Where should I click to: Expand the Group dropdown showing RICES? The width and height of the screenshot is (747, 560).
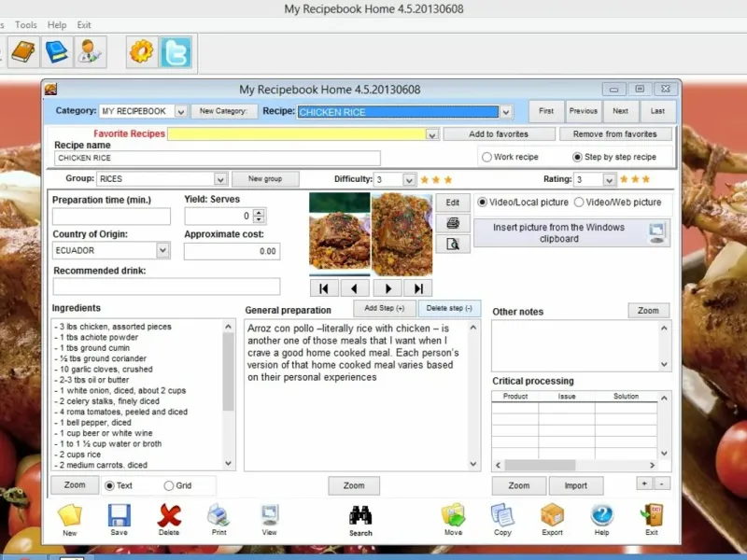220,179
